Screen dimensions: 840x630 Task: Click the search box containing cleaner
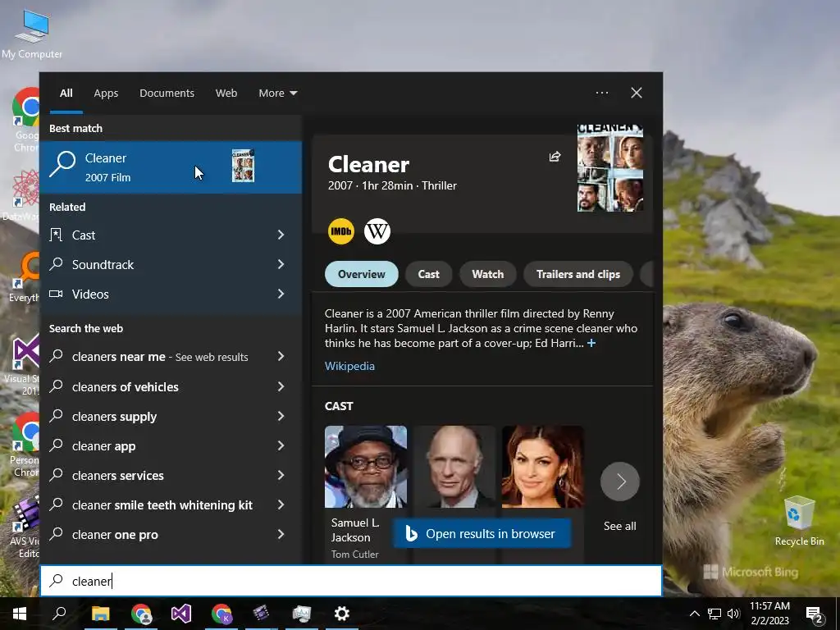coord(351,581)
